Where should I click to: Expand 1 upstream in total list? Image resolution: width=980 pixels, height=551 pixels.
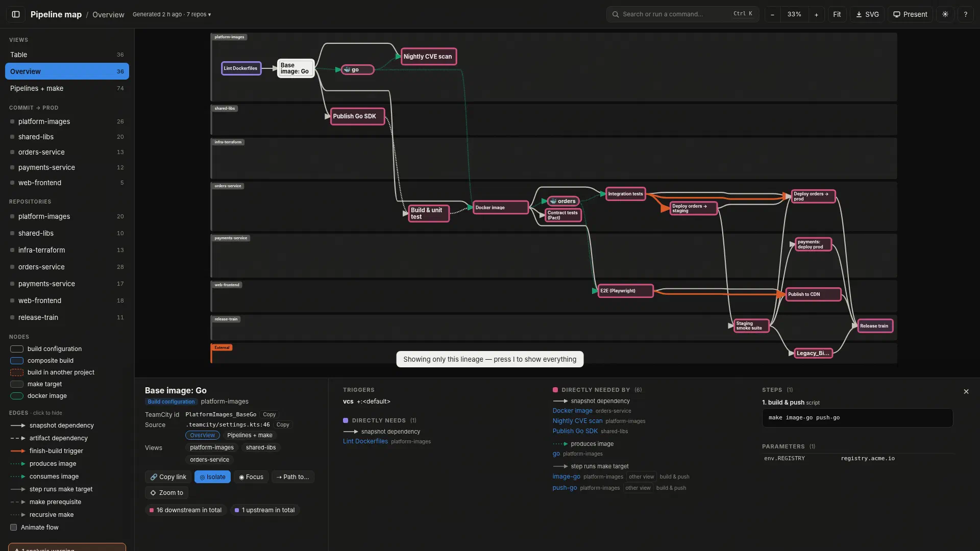pyautogui.click(x=264, y=510)
